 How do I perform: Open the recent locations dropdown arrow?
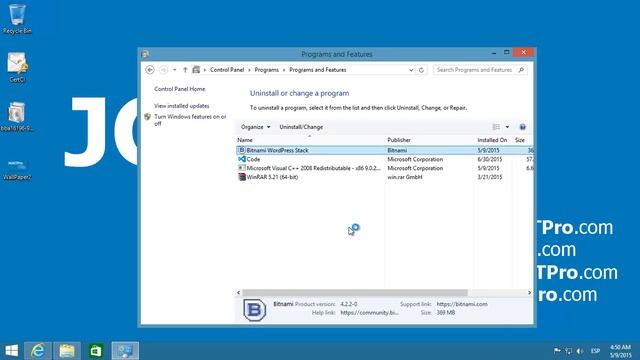coord(175,70)
